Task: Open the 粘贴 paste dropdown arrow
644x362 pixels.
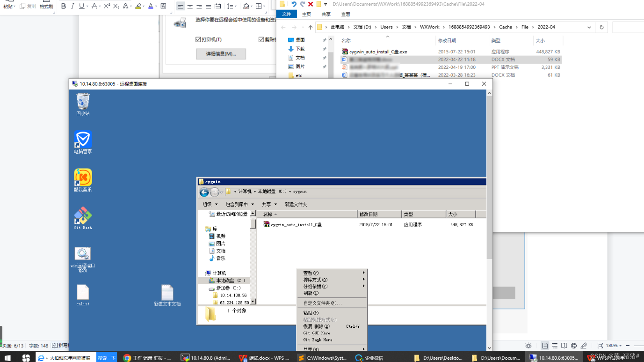Action: (x=14, y=7)
